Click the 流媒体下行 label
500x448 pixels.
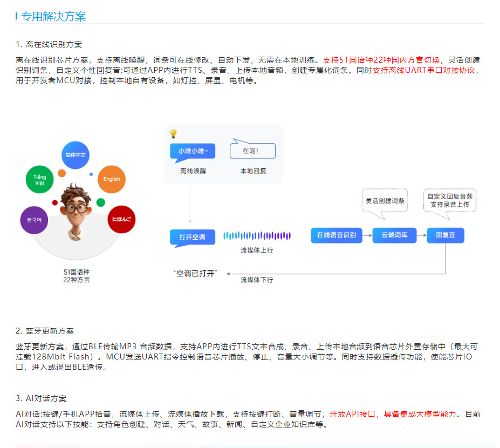pyautogui.click(x=257, y=280)
